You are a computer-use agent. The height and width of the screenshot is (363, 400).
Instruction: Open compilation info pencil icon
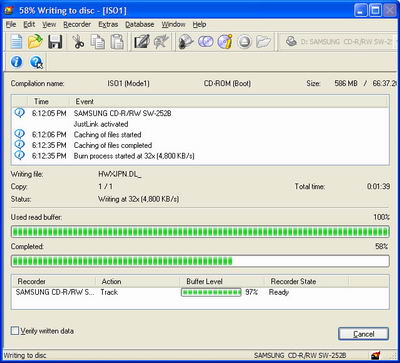tap(142, 42)
